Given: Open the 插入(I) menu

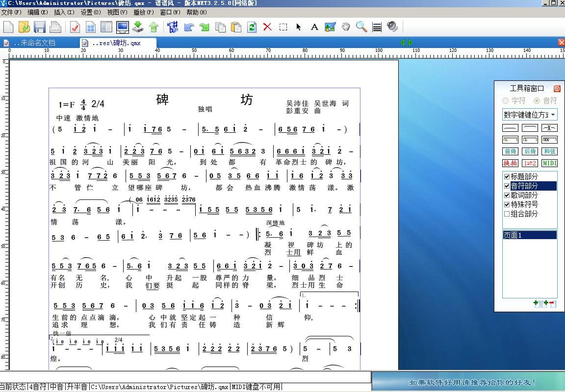Looking at the screenshot, I should [64, 12].
